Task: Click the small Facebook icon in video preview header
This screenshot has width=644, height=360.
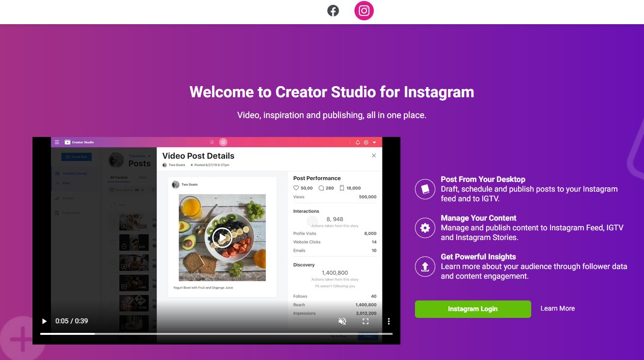Action: [212, 142]
